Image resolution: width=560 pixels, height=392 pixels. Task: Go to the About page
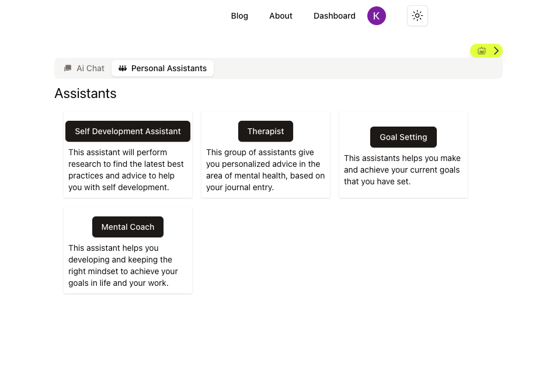click(281, 16)
